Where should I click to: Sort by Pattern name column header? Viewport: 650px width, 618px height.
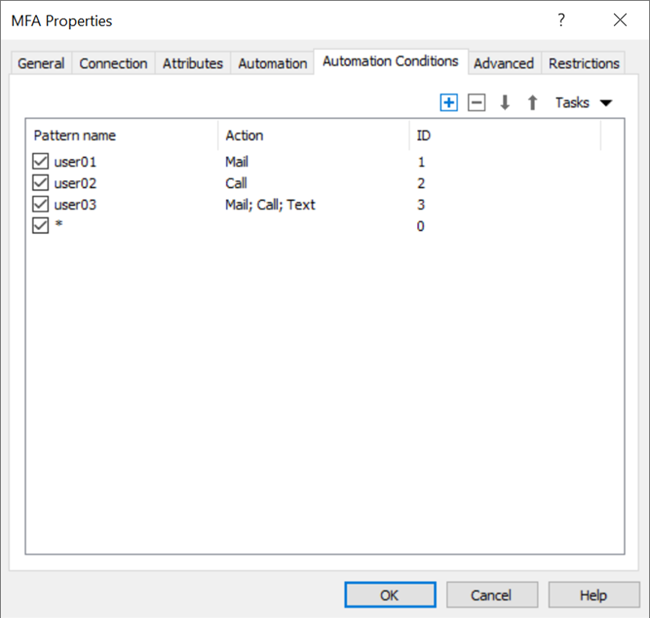120,135
